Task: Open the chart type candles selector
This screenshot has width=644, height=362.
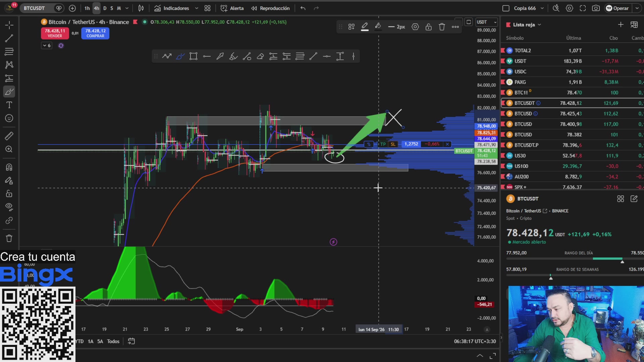Action: [141, 8]
